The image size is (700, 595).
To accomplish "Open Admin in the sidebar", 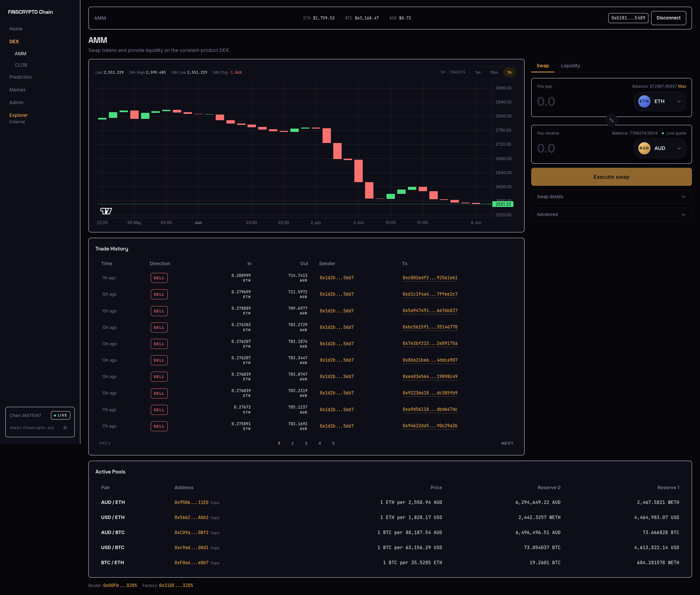I will click(16, 102).
